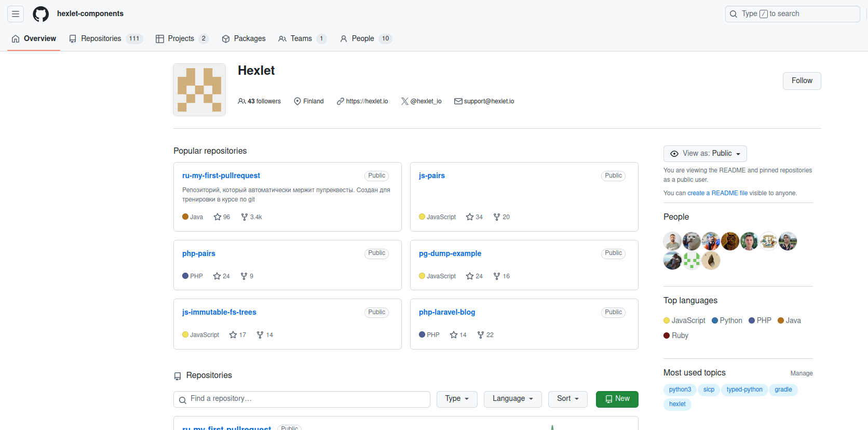Viewport: 868px width, 430px height.
Task: Open the Type filter dropdown
Action: coord(457,399)
